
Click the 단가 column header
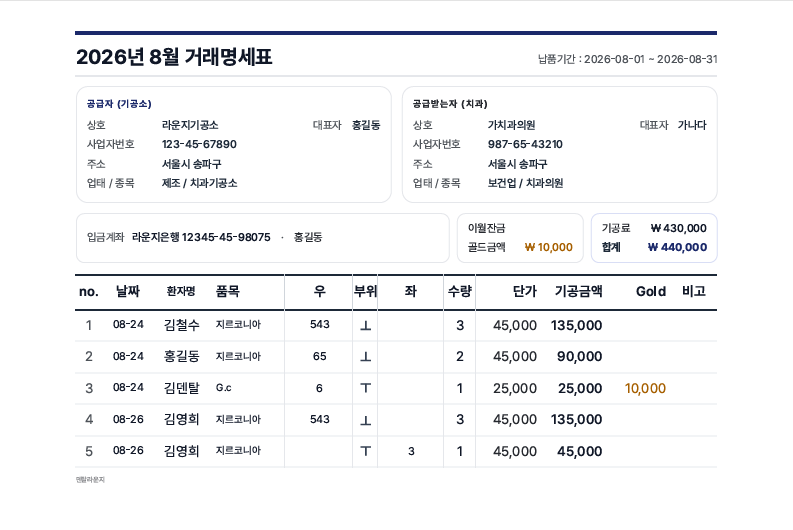(524, 291)
